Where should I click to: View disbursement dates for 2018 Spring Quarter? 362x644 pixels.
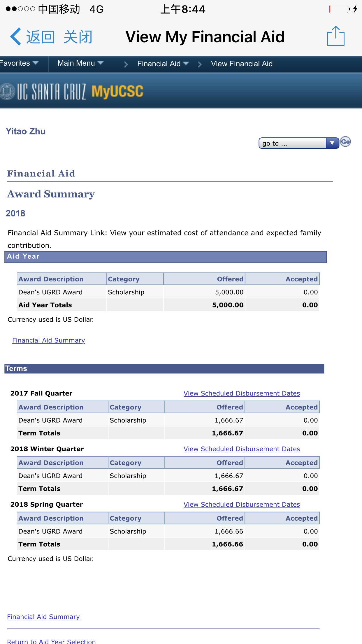click(x=241, y=504)
